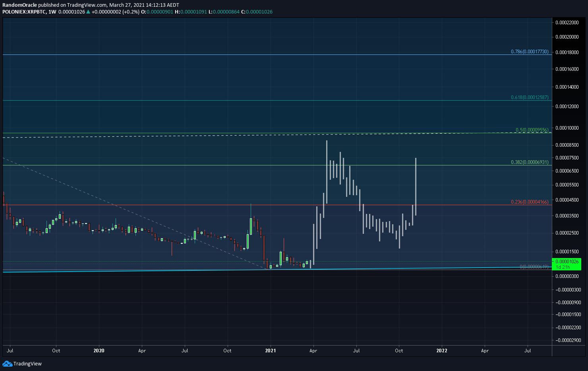Click the 0.00018000 price axis label
588x371 pixels.
567,52
